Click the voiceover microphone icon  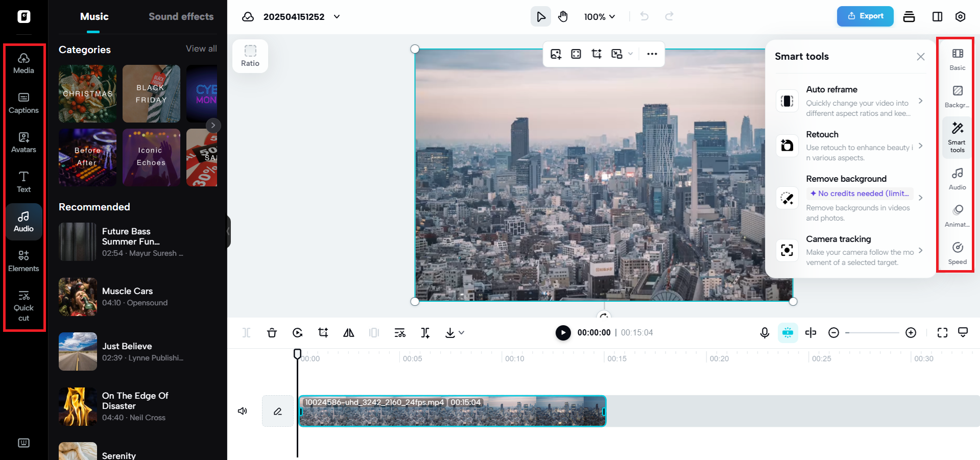point(764,332)
